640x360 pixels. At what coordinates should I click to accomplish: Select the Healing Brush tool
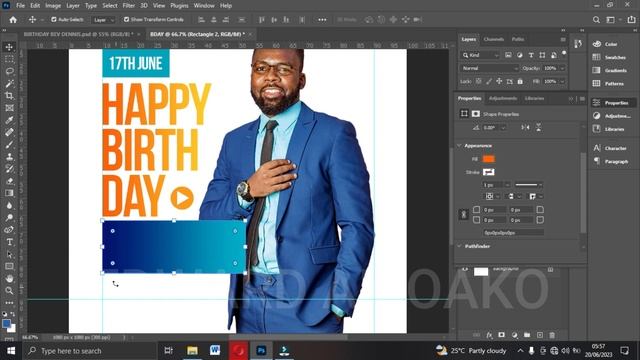pos(9,132)
